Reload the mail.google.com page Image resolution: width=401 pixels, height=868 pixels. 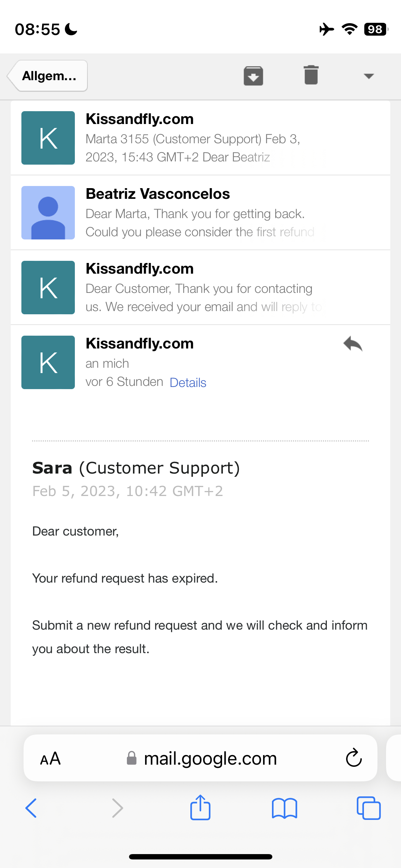353,758
